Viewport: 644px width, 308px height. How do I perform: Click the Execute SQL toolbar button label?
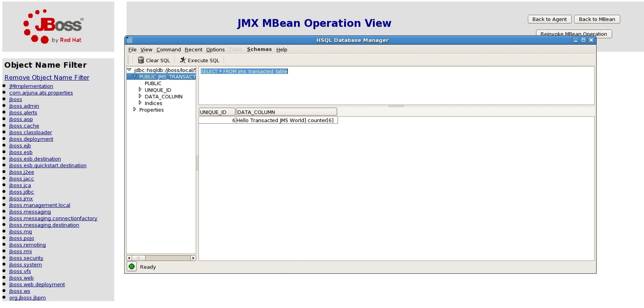tap(204, 60)
